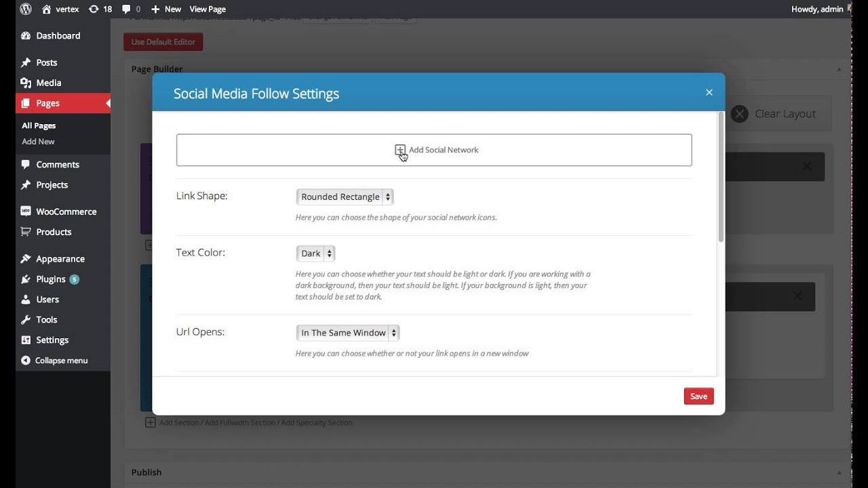The height and width of the screenshot is (488, 868).
Task: Select Add New under Pages
Action: tap(38, 142)
